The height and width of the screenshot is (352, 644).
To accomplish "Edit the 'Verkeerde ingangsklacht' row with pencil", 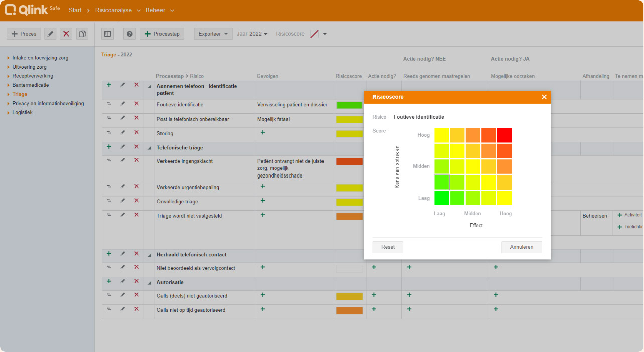I will click(x=123, y=160).
